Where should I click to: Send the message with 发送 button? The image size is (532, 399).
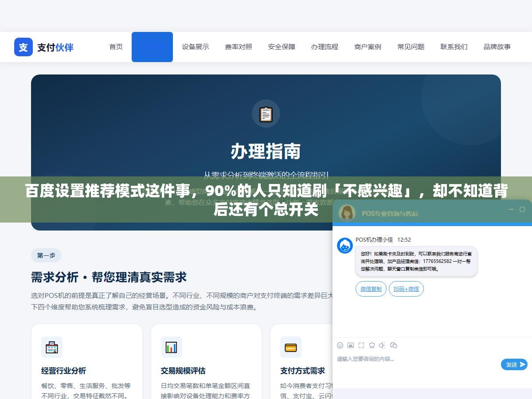(x=514, y=364)
